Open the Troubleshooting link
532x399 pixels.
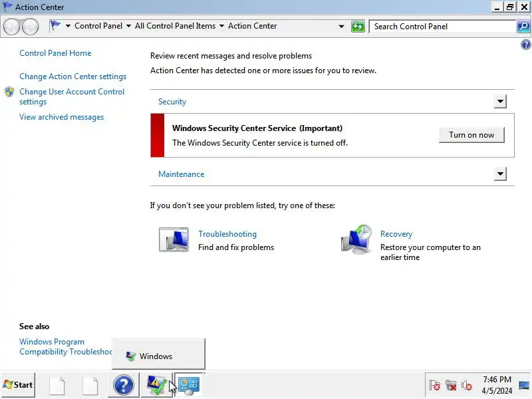(x=227, y=234)
